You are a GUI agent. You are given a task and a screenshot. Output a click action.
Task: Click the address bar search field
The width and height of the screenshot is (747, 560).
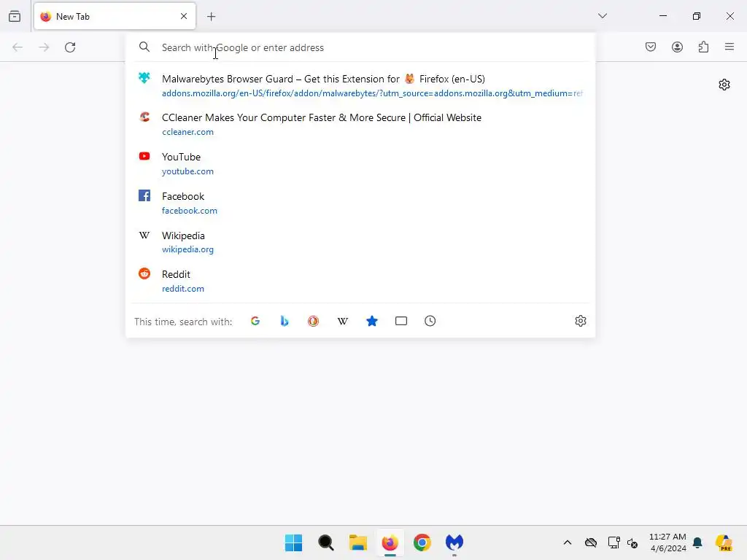[360, 47]
